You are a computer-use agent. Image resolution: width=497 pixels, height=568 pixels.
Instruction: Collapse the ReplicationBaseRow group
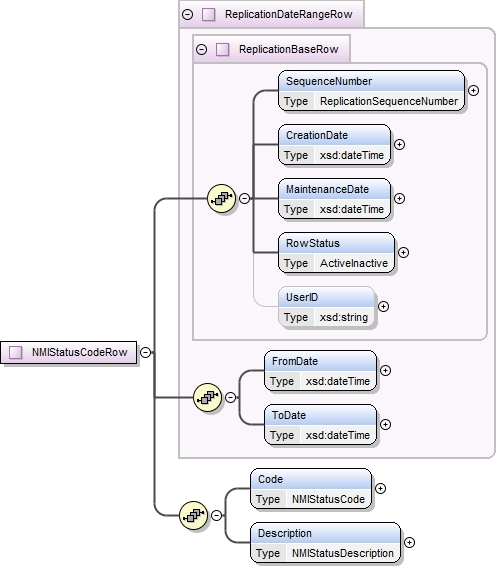point(201,49)
